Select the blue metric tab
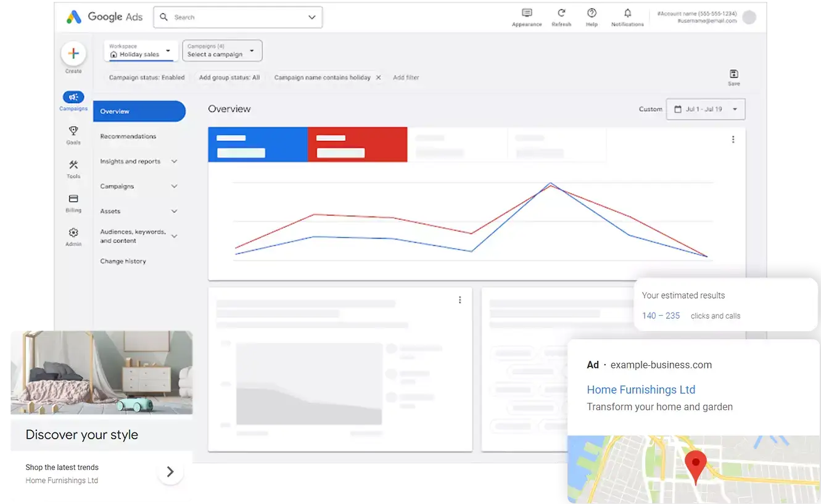Image resolution: width=821 pixels, height=504 pixels. coord(258,144)
